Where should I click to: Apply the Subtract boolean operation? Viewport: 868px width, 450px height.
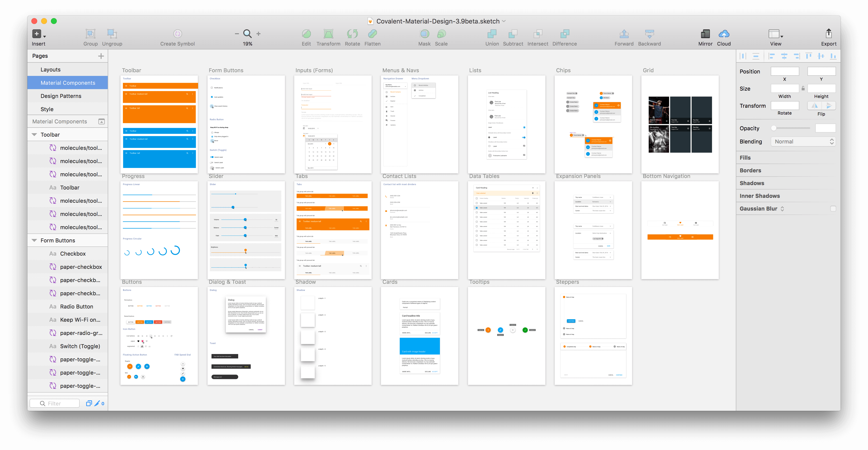coord(513,36)
